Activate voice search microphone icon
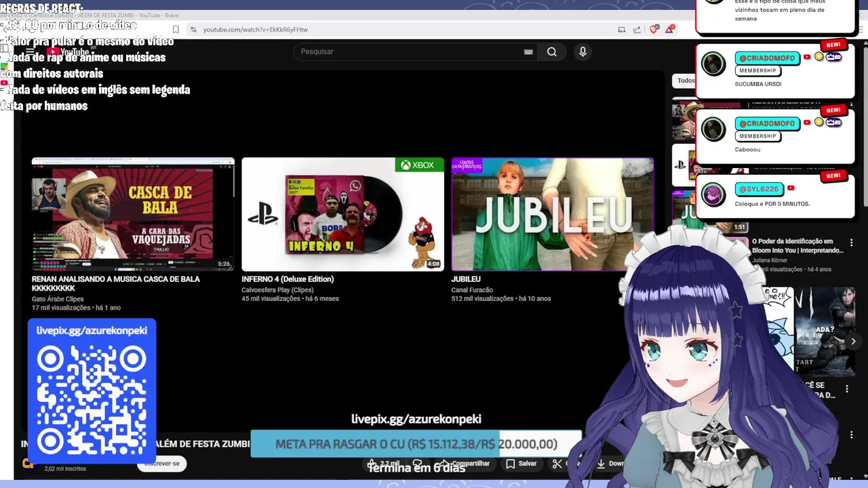Image resolution: width=868 pixels, height=488 pixels. pyautogui.click(x=583, y=52)
